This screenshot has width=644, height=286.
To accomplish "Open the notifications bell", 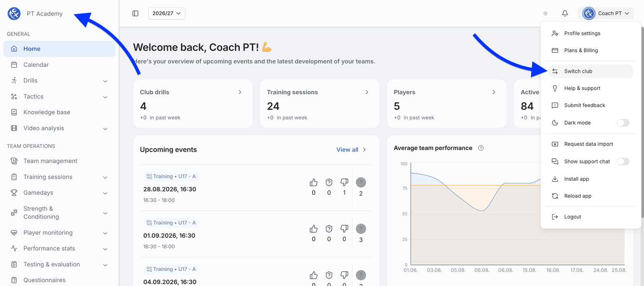I will [565, 13].
